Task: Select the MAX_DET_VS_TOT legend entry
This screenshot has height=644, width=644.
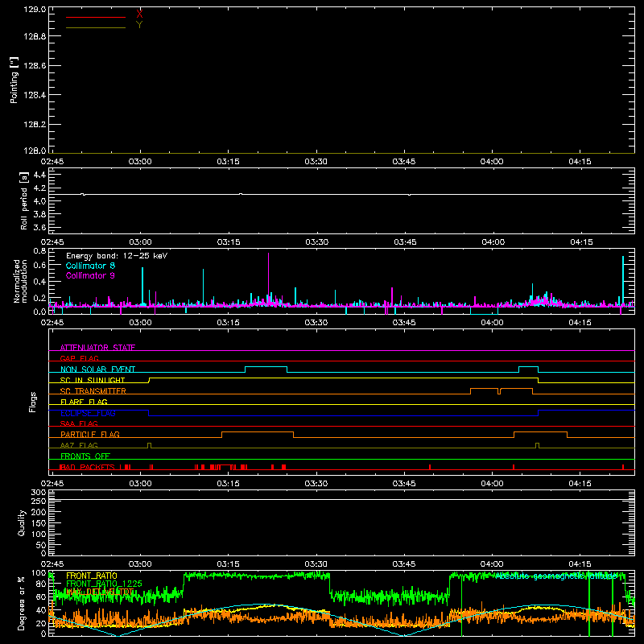Action: point(100,592)
